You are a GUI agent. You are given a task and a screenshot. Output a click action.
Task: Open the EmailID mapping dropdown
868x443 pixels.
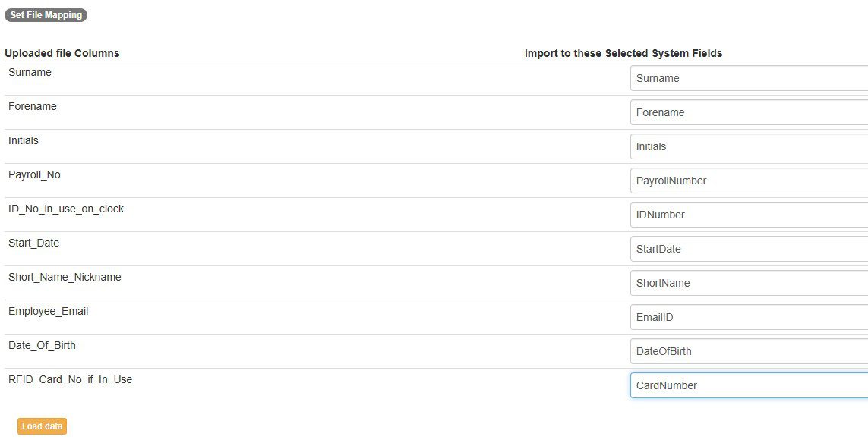click(748, 317)
